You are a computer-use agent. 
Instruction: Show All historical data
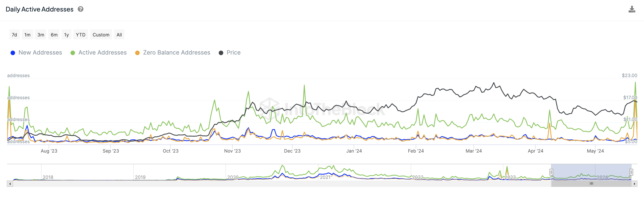119,35
